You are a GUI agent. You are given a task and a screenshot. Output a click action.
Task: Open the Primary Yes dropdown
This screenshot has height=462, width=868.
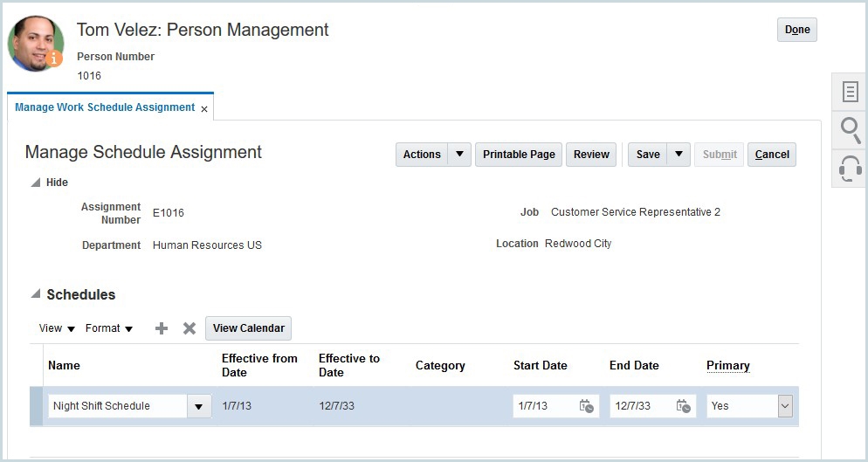click(x=784, y=406)
